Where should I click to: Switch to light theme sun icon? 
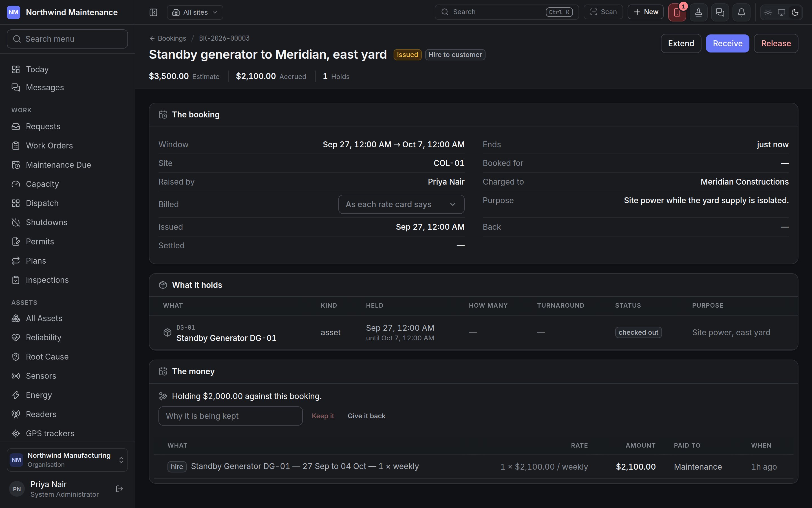click(x=768, y=12)
